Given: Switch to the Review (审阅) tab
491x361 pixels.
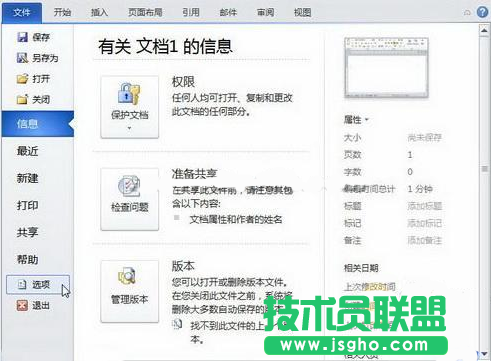Looking at the screenshot, I should [x=266, y=13].
